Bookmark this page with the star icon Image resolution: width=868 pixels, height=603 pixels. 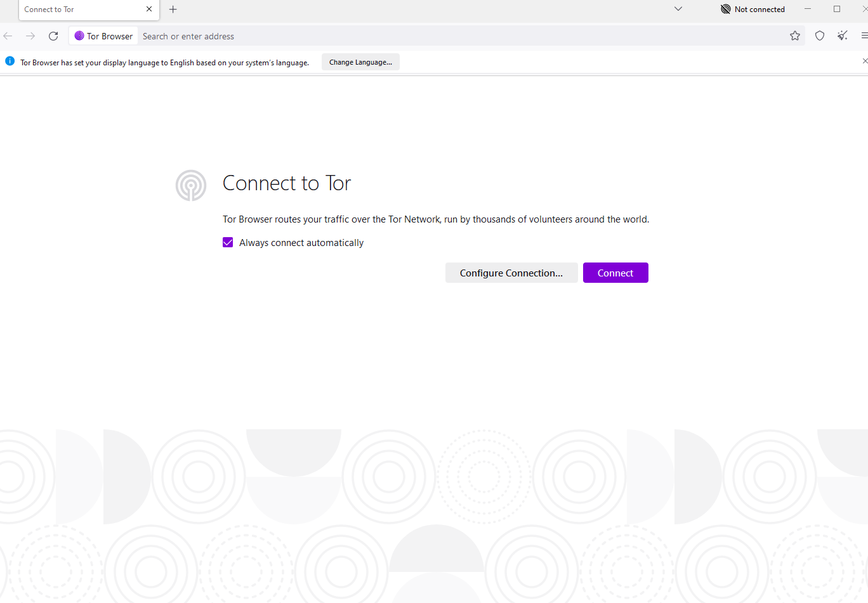point(795,36)
